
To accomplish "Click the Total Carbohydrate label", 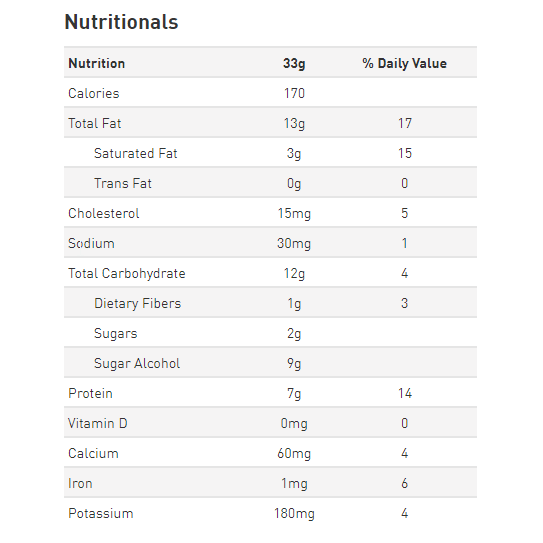I will [127, 274].
